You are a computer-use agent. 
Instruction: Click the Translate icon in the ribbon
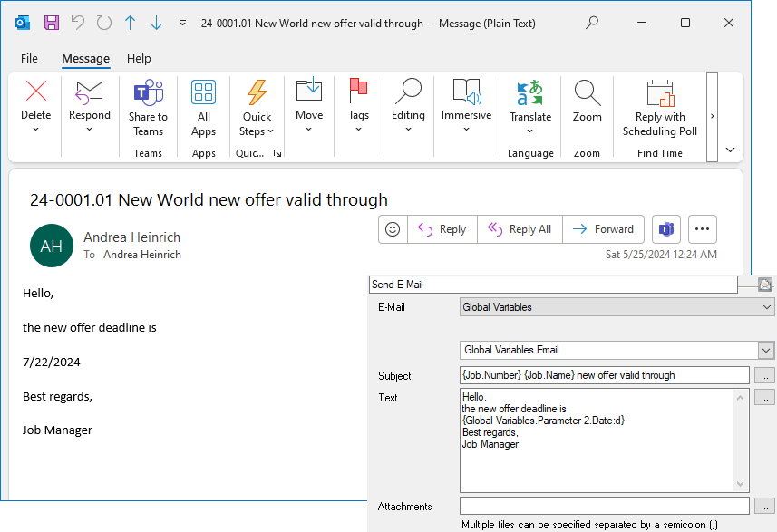pyautogui.click(x=529, y=92)
